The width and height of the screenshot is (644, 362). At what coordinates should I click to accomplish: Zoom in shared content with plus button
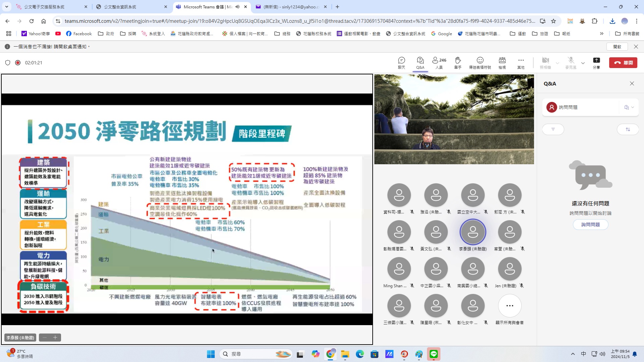pyautogui.click(x=55, y=338)
